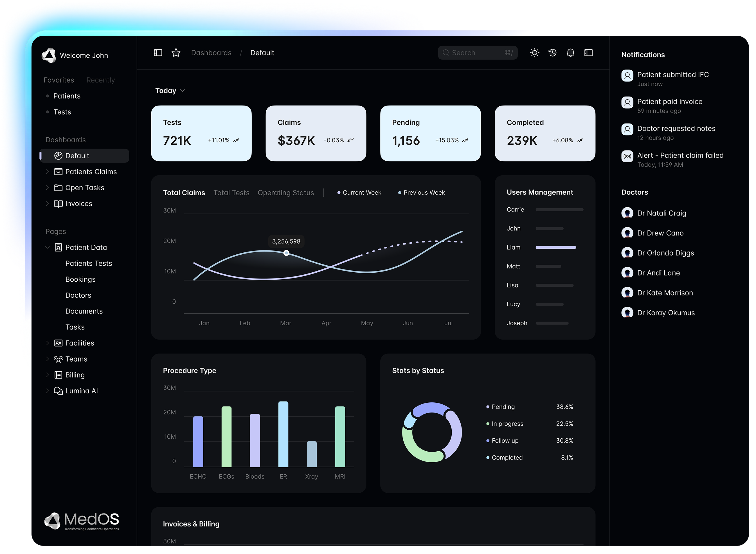Viewport: 756px width, 554px height.
Task: Select the Total Tests chart tab
Action: coord(231,193)
